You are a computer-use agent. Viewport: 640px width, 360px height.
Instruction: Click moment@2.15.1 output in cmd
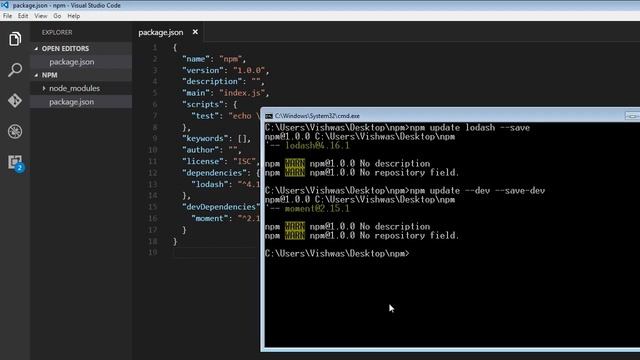(x=317, y=209)
